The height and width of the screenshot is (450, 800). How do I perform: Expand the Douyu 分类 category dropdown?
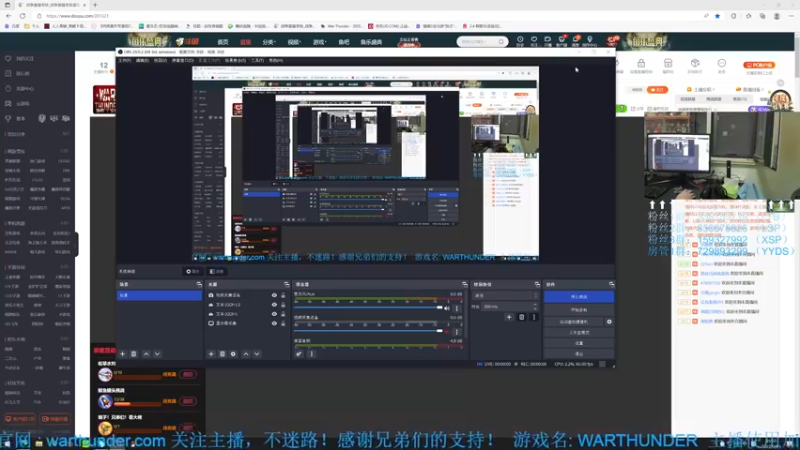(269, 42)
